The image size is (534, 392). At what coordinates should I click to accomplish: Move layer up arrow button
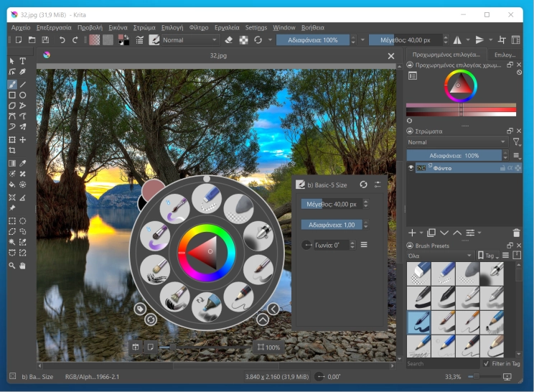pos(457,233)
